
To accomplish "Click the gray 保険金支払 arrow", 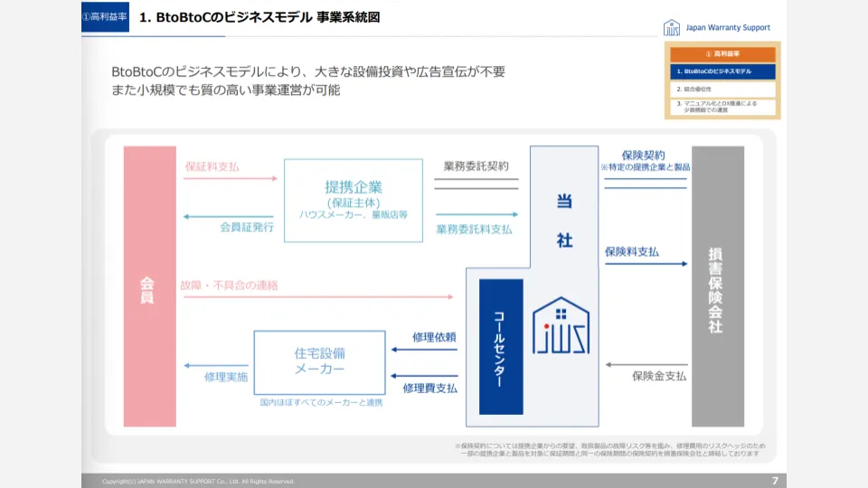I will coord(646,365).
